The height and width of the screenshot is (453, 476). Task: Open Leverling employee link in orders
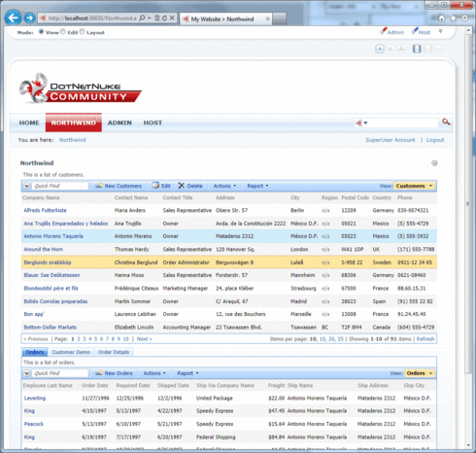click(x=35, y=398)
